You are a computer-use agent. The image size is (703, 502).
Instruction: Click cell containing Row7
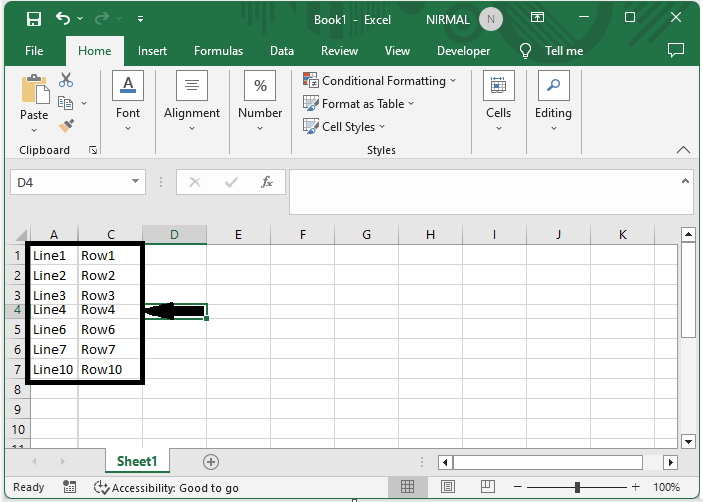(x=110, y=349)
